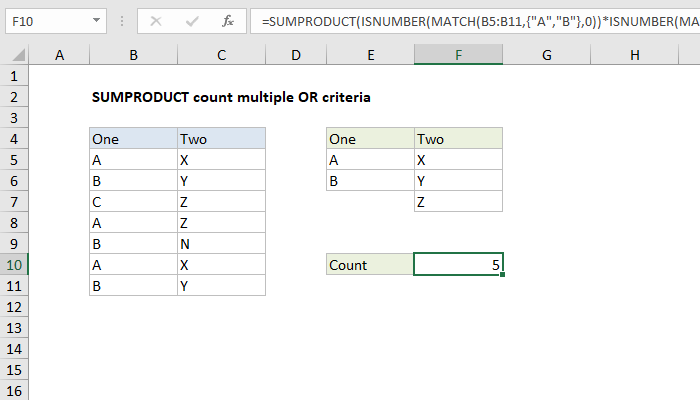Click into the formula bar text

tap(475, 21)
